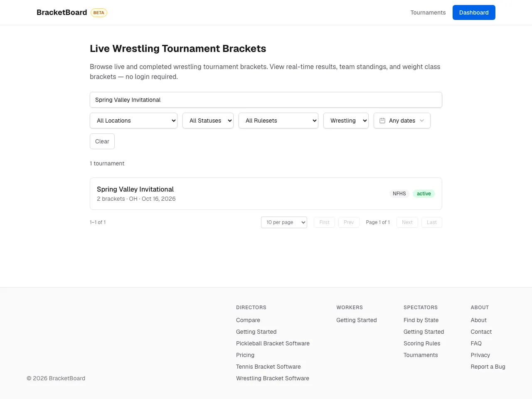This screenshot has width=532, height=399.
Task: Click the '2 brackets · OH · Oct 16, 2026' text
Action: [136, 199]
